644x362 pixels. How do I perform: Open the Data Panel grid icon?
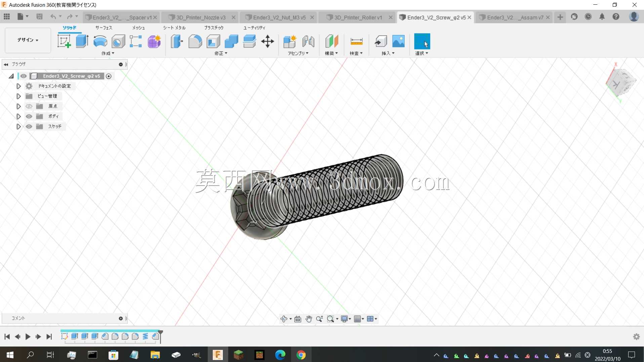click(7, 16)
